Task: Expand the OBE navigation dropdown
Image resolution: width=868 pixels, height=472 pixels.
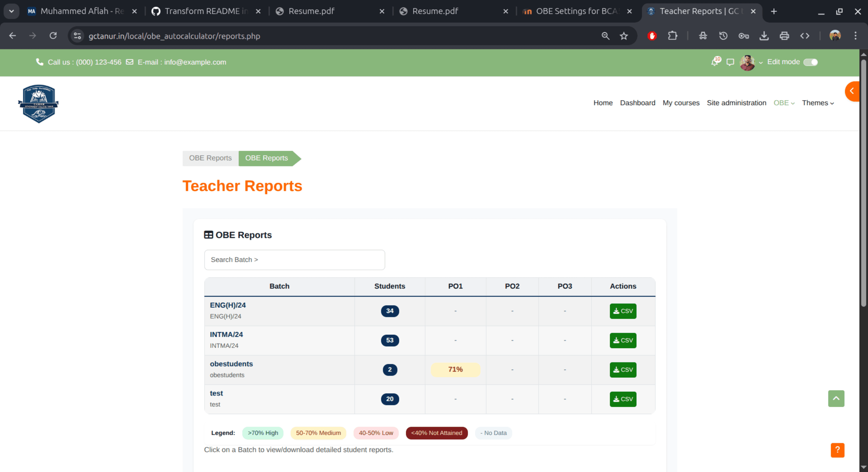Action: 784,103
